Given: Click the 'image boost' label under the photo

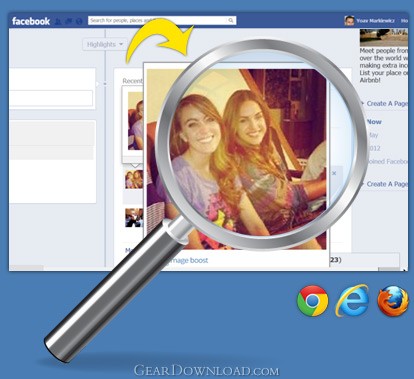Looking at the screenshot, I should point(189,260).
